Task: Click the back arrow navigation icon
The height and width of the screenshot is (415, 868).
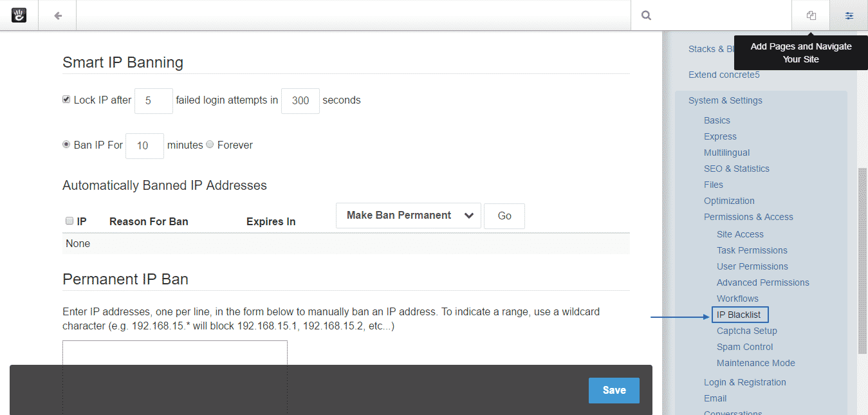Action: (x=57, y=15)
